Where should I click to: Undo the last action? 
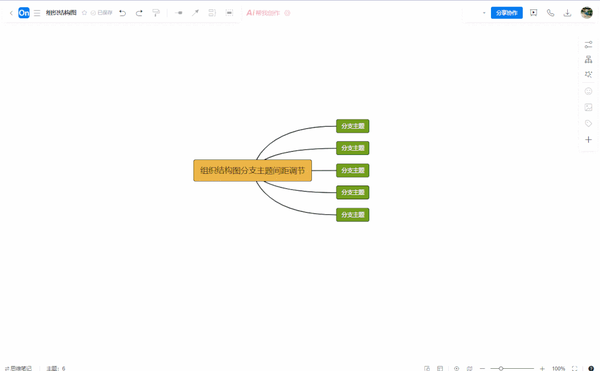(122, 13)
